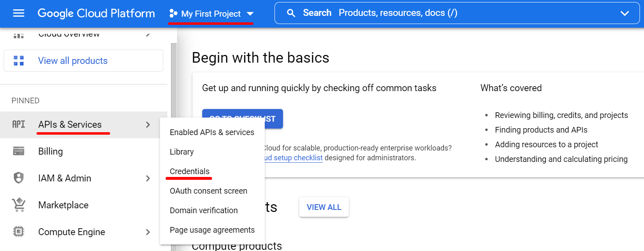The image size is (644, 251).
Task: Choose Page usage agreements from submenu
Action: [212, 230]
